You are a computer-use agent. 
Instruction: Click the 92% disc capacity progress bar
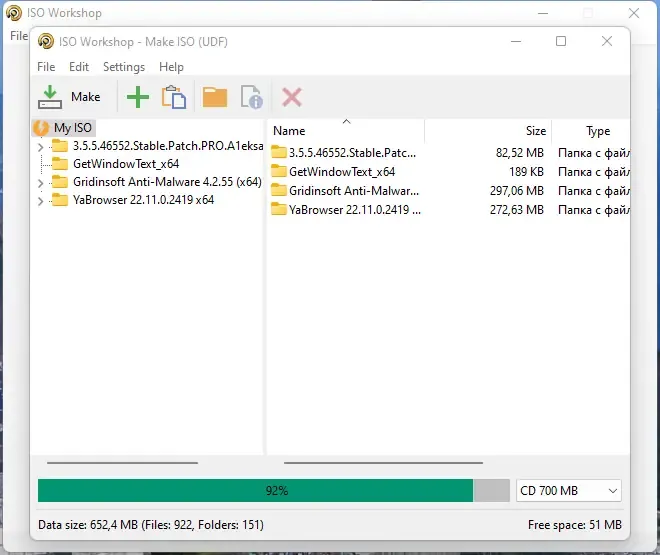(x=274, y=491)
